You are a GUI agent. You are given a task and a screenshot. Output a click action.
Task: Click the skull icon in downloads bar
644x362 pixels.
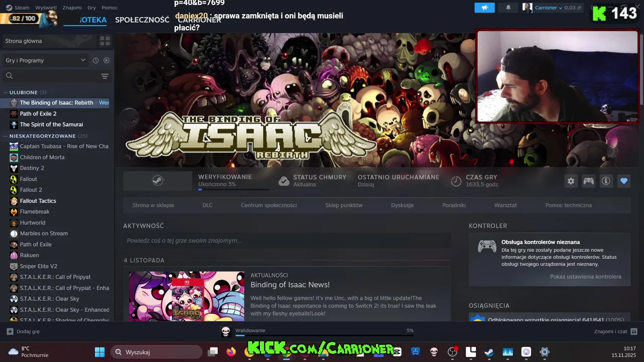pos(226,331)
